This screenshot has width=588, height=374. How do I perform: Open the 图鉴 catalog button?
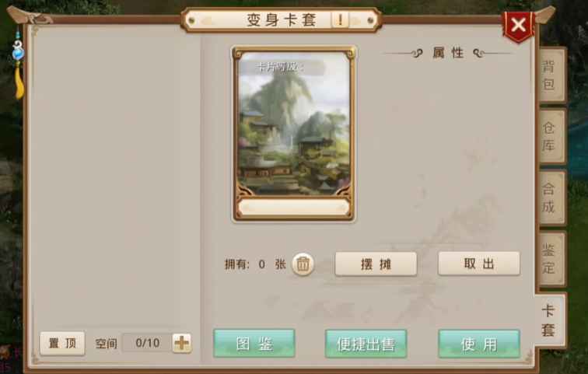pos(254,343)
